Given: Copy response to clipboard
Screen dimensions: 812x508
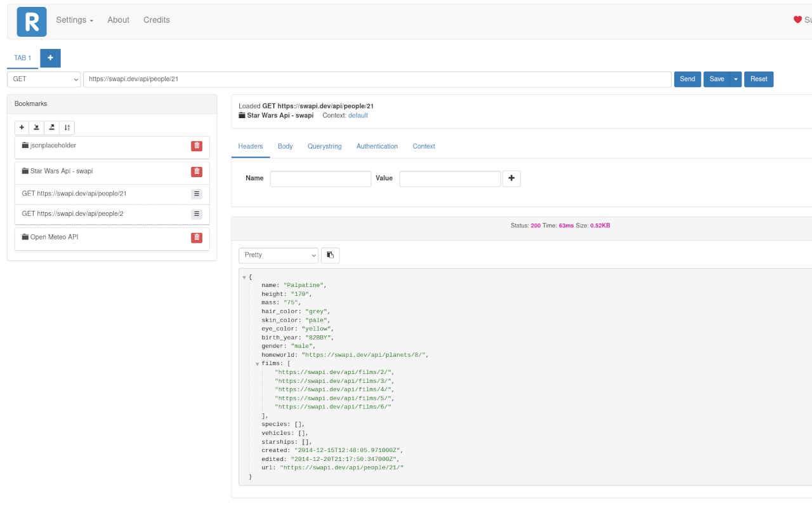Looking at the screenshot, I should coord(331,255).
